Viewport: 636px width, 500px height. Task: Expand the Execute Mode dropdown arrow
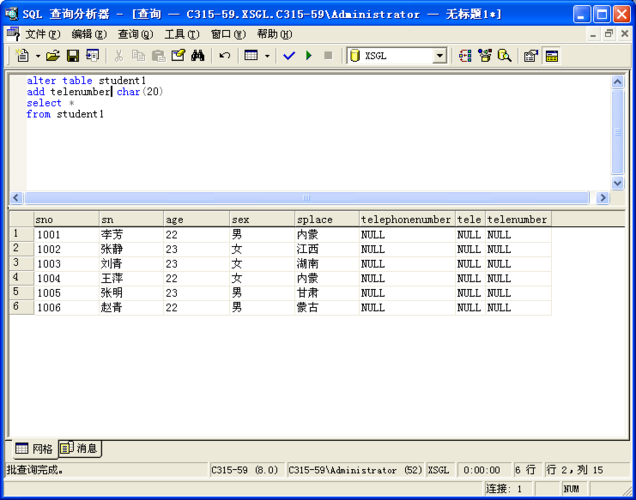pos(267,56)
